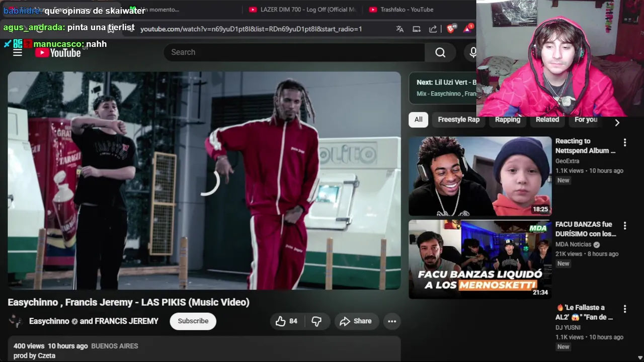Open Reacting to Nettspend Album thumbnail

point(480,176)
